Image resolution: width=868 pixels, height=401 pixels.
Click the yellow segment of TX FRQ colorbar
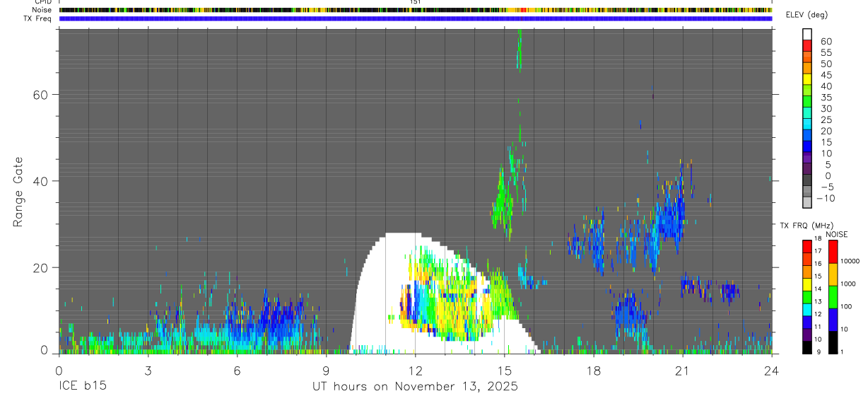point(807,284)
